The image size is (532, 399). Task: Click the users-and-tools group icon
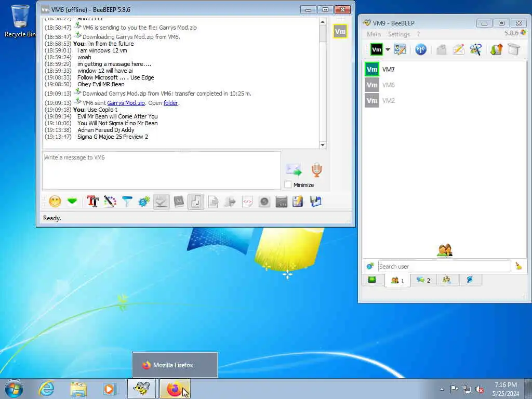point(476,49)
